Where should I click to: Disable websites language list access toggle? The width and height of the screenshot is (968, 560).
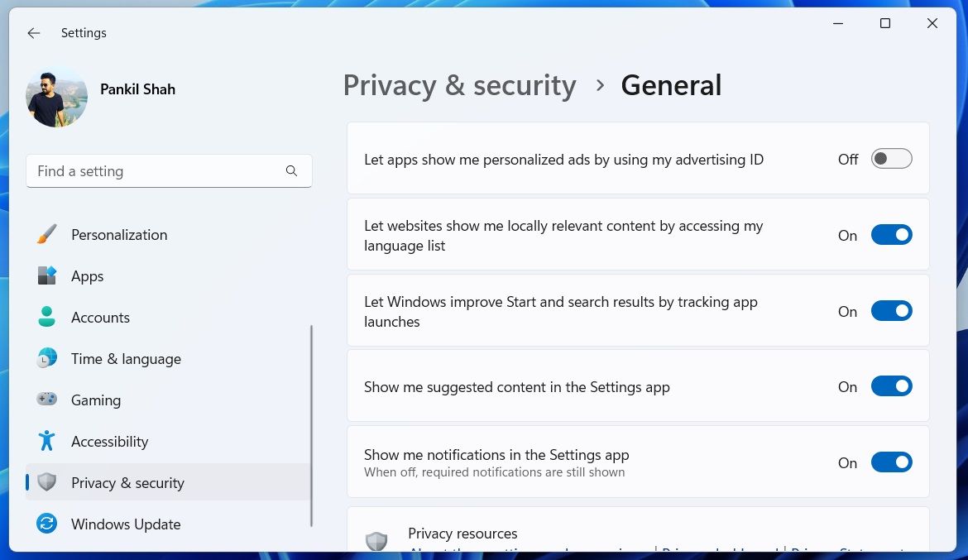891,235
